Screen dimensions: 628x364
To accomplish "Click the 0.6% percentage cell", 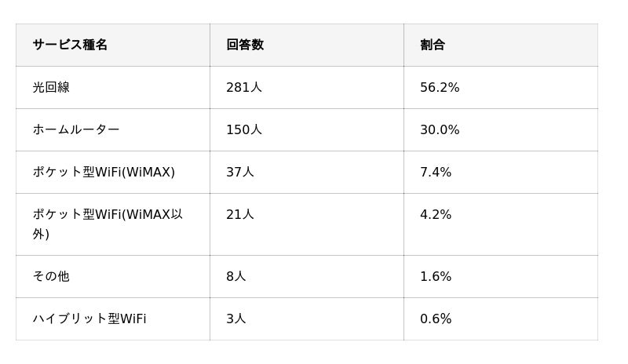I will point(436,319).
